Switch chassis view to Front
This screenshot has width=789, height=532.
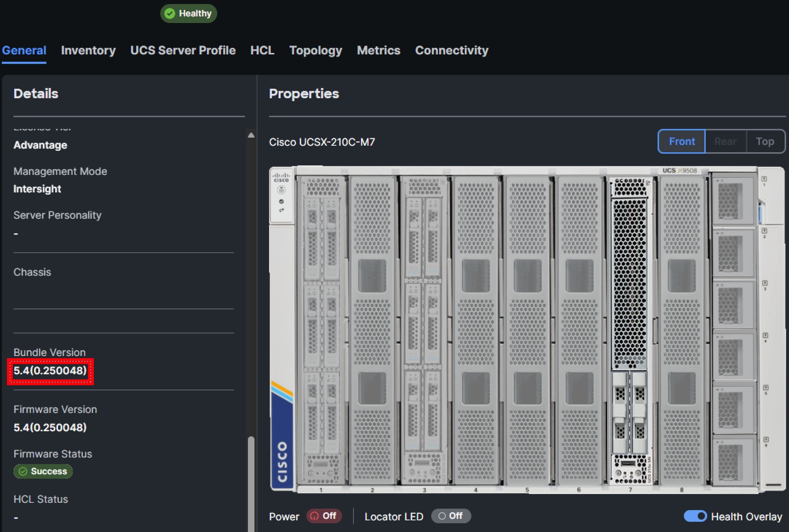coord(682,141)
